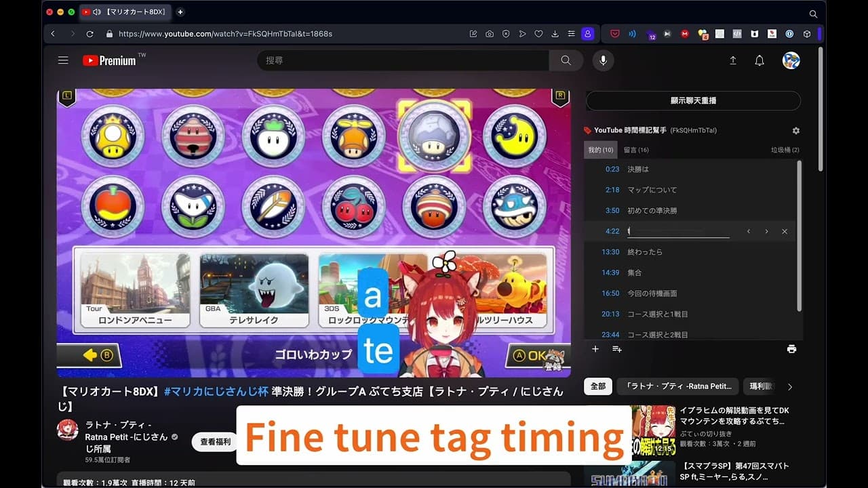868x488 pixels.
Task: Open the red MEGA extension
Action: (685, 33)
